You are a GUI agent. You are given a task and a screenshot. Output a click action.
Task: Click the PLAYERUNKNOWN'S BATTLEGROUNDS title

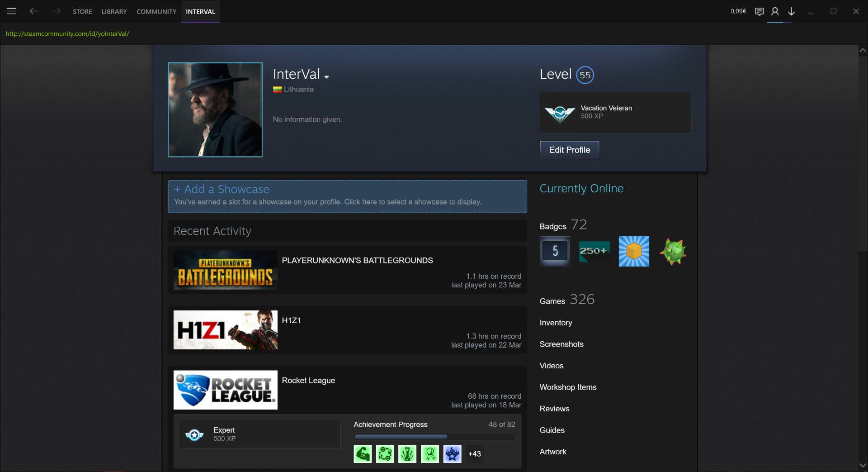(x=357, y=261)
